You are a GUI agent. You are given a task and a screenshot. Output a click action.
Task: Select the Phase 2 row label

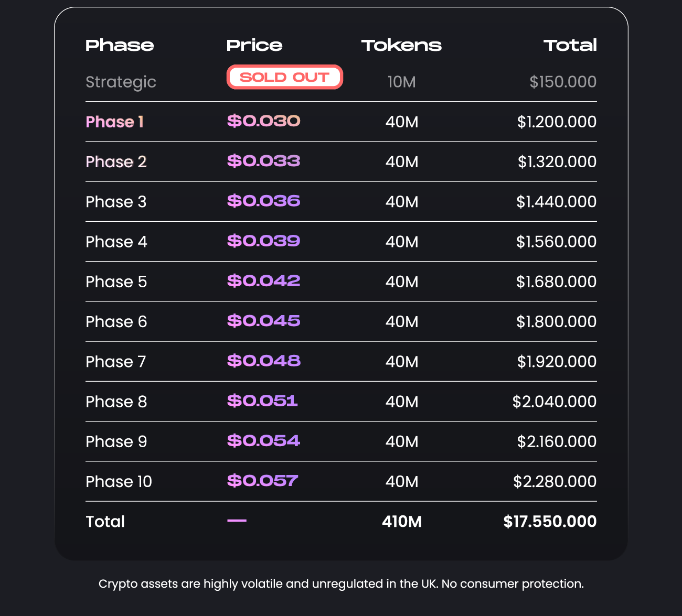pos(116,161)
